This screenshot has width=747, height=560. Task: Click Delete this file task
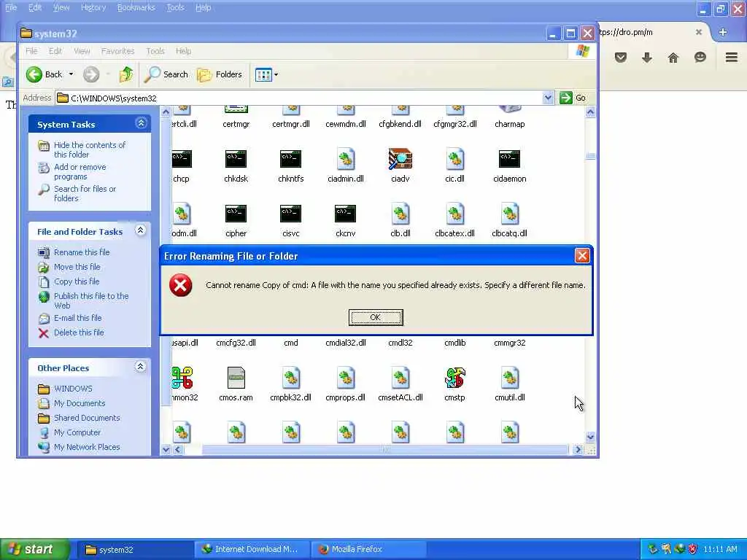click(79, 332)
